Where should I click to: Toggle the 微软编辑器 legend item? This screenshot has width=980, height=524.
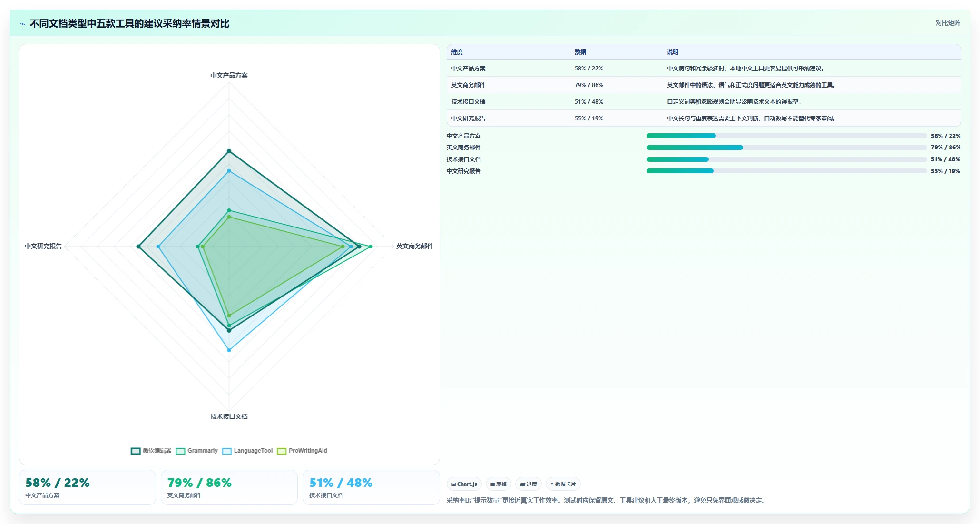(151, 451)
